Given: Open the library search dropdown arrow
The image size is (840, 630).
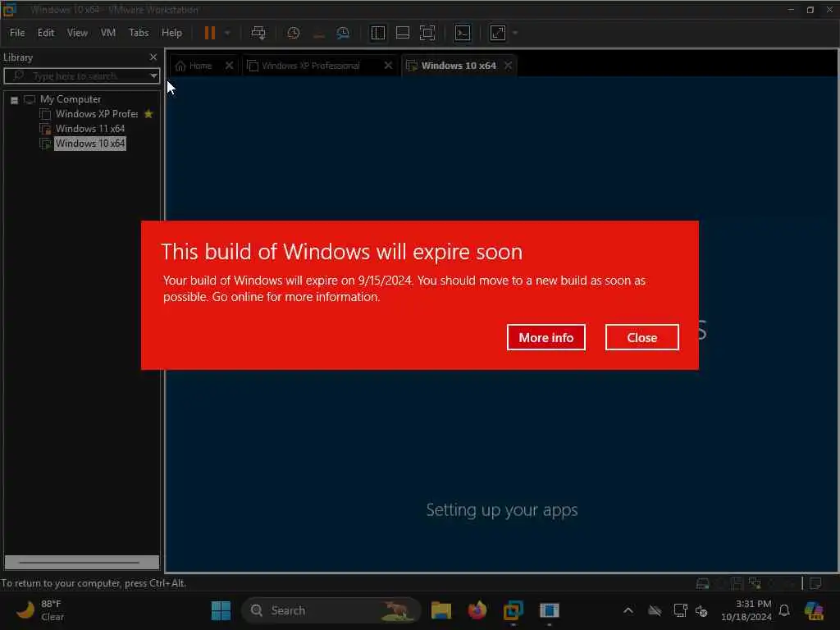Looking at the screenshot, I should click(153, 76).
